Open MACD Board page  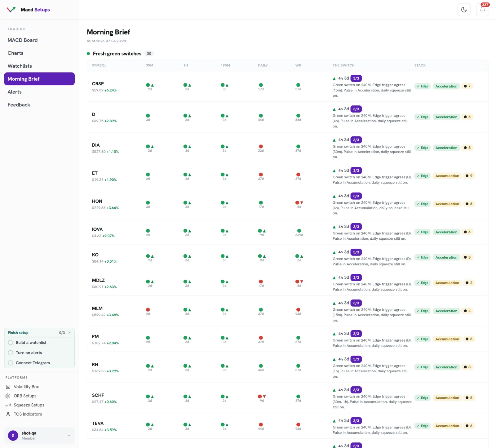click(x=23, y=40)
